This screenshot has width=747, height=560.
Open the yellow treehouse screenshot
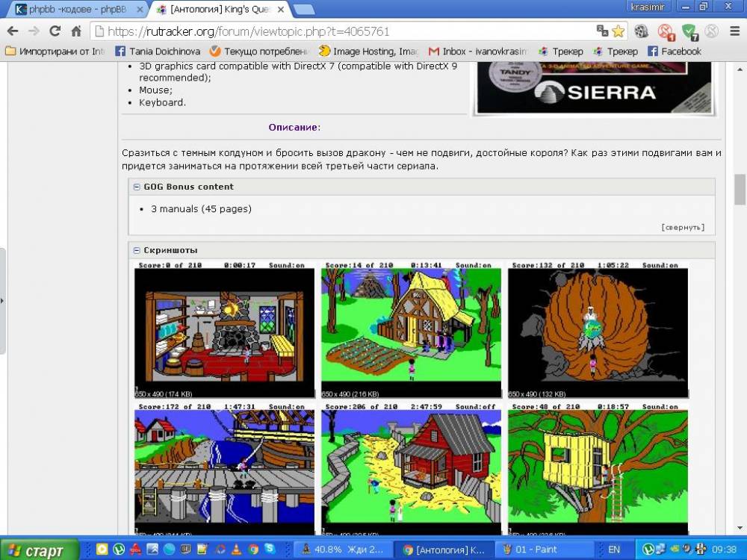click(598, 469)
